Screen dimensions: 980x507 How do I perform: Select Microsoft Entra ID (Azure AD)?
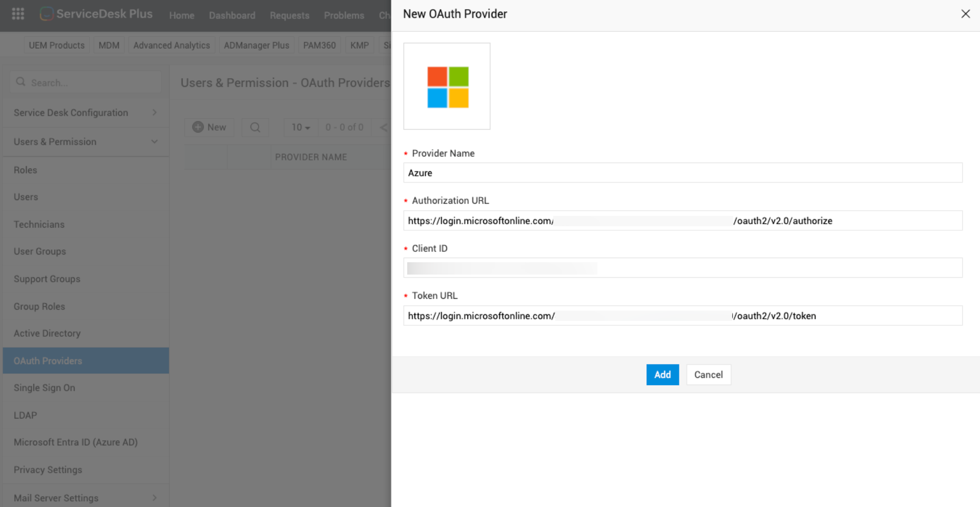(86, 442)
